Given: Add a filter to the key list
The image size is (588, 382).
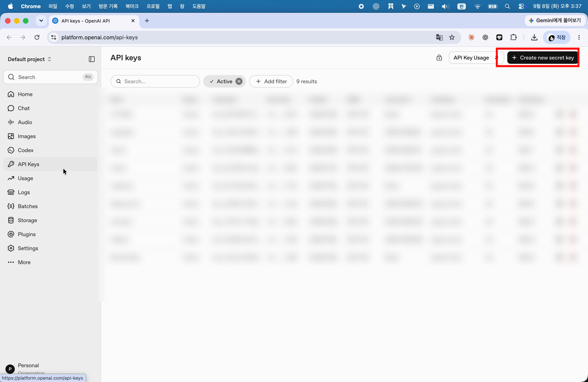Looking at the screenshot, I should [x=271, y=81].
